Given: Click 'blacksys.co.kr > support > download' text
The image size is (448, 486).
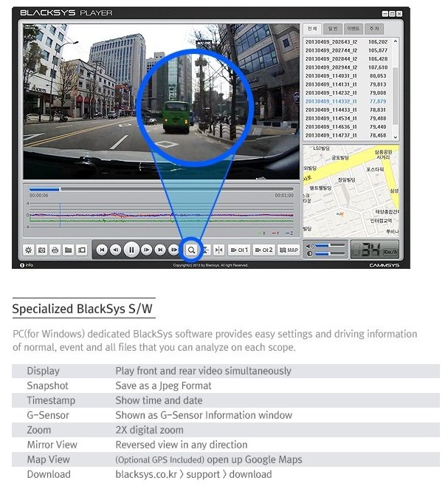Looking at the screenshot, I should (x=193, y=474).
